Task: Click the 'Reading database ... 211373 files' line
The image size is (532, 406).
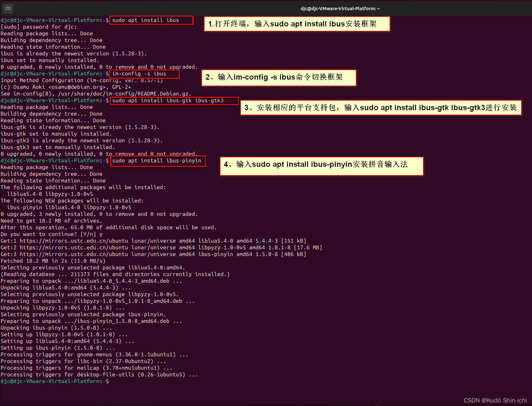Action: click(115, 274)
